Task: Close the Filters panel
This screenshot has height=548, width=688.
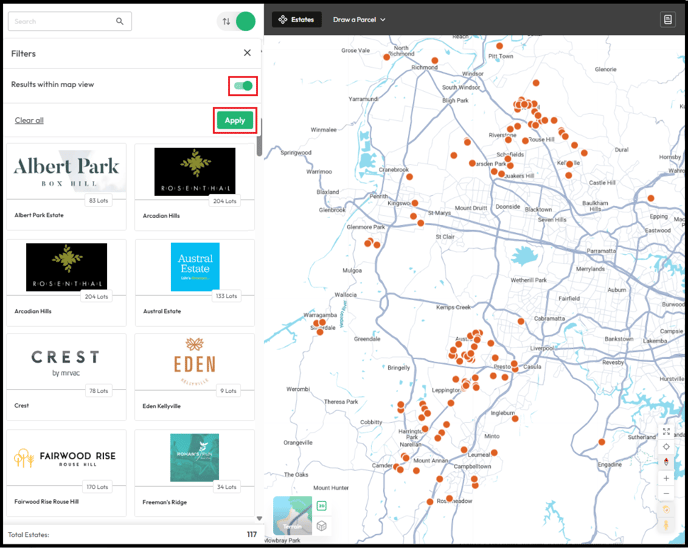Action: click(247, 53)
